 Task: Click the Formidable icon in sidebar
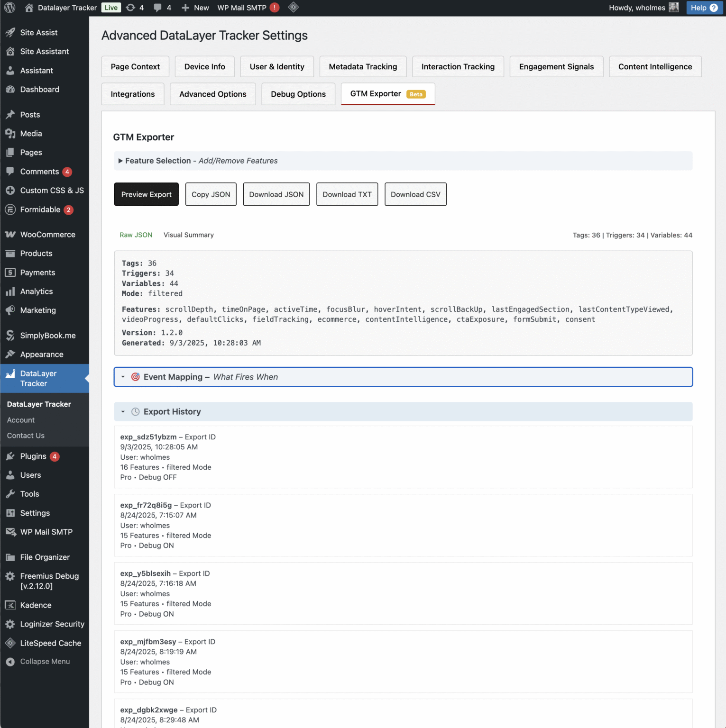click(10, 209)
